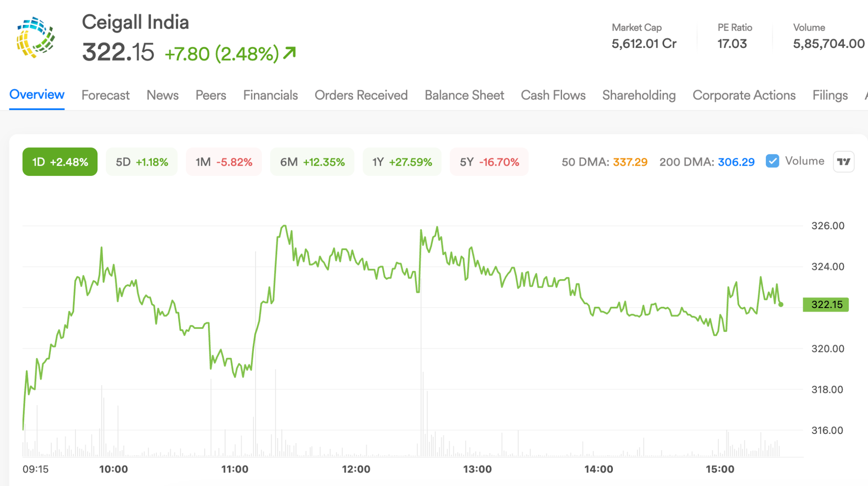Open the Orders Received tab
This screenshot has width=868, height=486.
coord(361,95)
